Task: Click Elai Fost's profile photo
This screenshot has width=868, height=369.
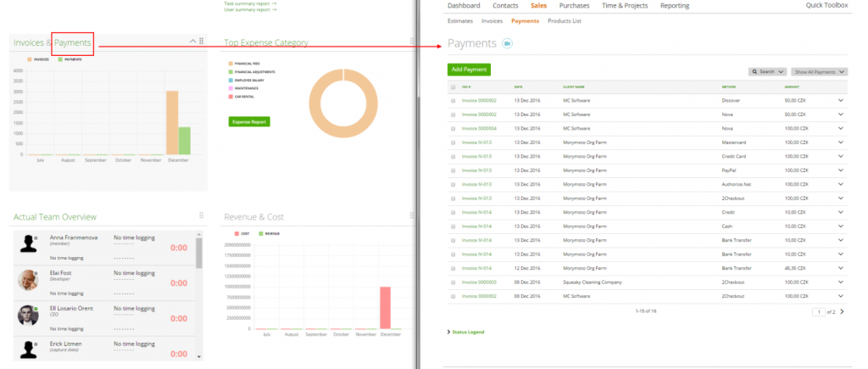Action: point(28,280)
